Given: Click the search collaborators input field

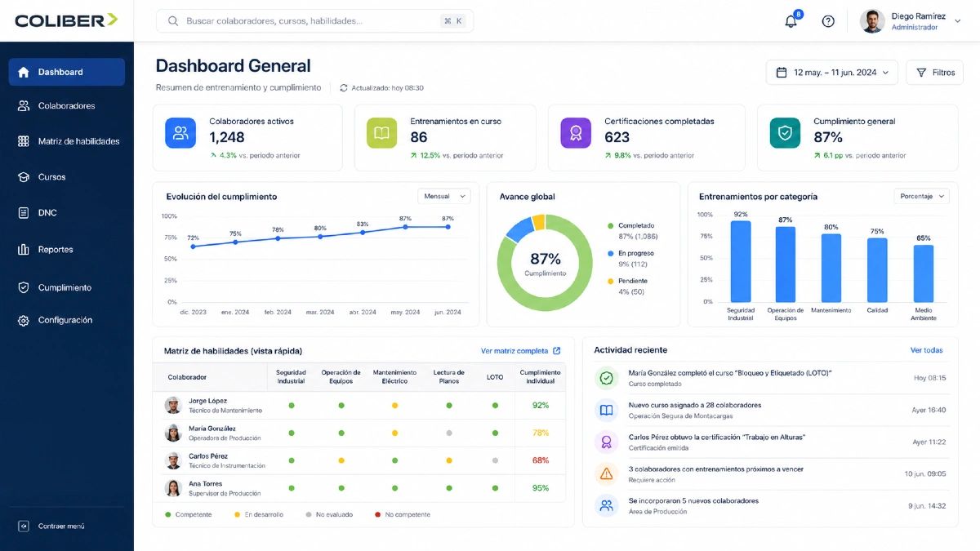Looking at the screenshot, I should click(314, 21).
